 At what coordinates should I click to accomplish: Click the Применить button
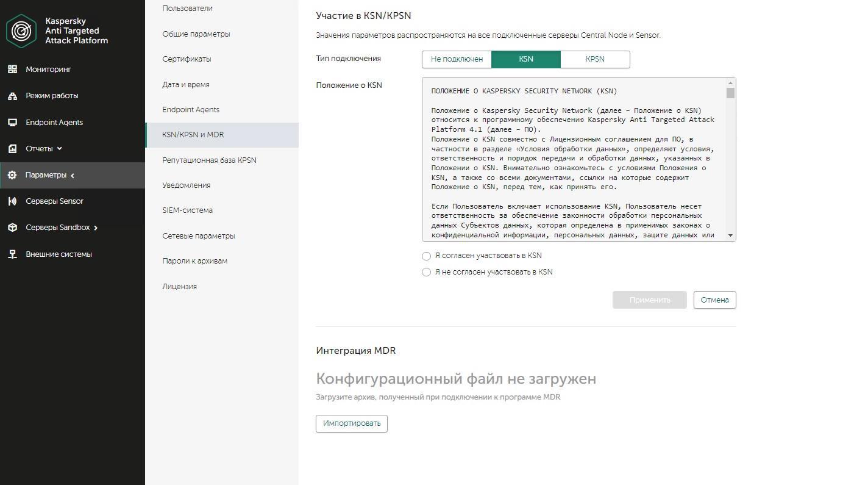[x=650, y=300]
